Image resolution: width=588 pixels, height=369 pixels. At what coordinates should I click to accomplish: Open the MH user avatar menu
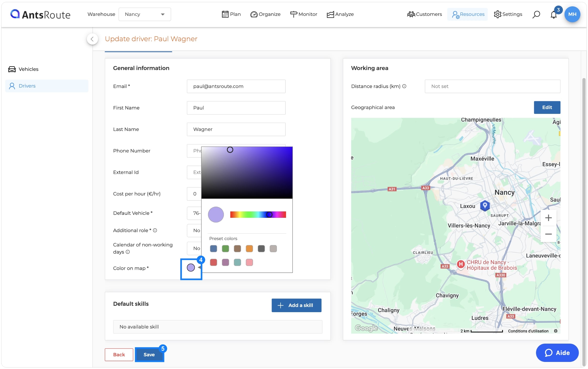click(x=572, y=14)
